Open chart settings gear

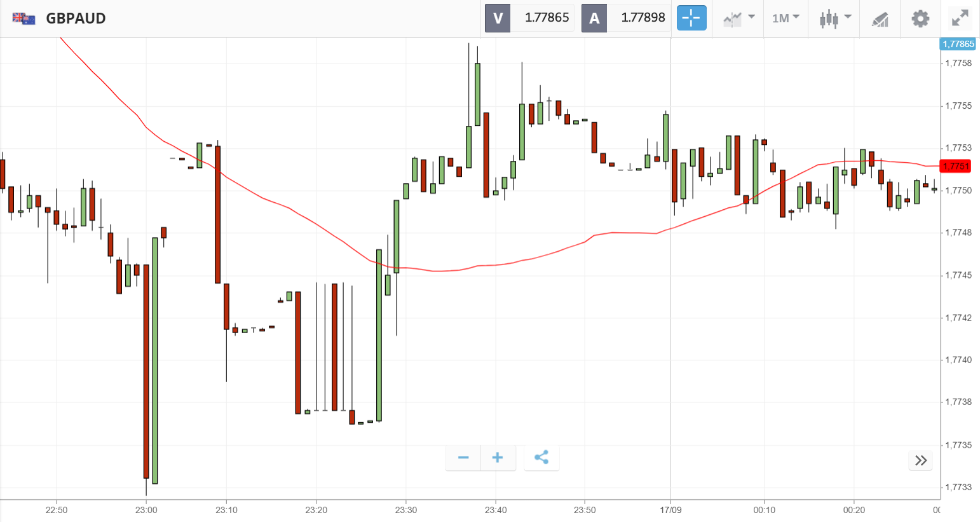(920, 18)
